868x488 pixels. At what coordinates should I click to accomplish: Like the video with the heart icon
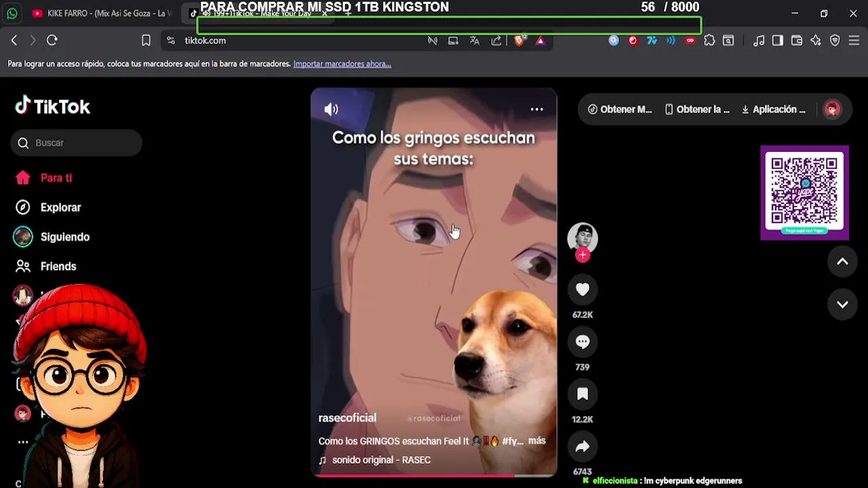coord(583,289)
